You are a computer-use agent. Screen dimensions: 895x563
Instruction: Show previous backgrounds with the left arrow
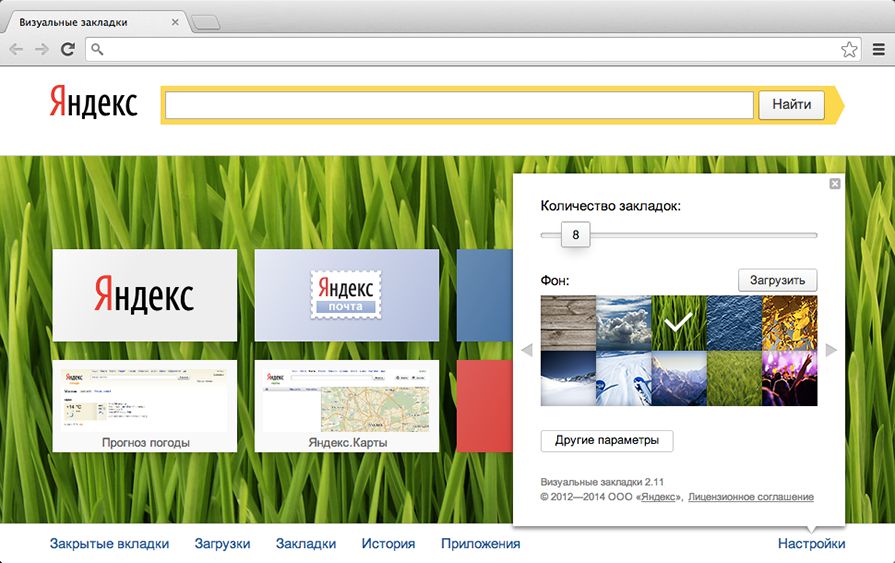(527, 350)
